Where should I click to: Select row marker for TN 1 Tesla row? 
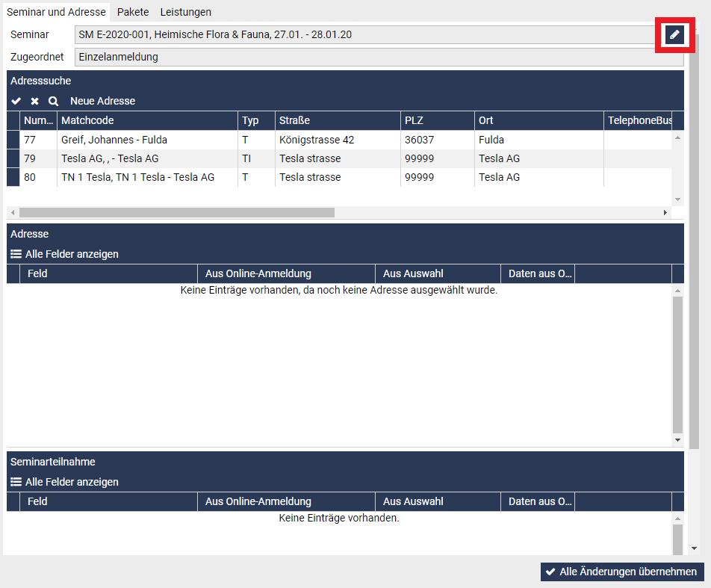(13, 177)
